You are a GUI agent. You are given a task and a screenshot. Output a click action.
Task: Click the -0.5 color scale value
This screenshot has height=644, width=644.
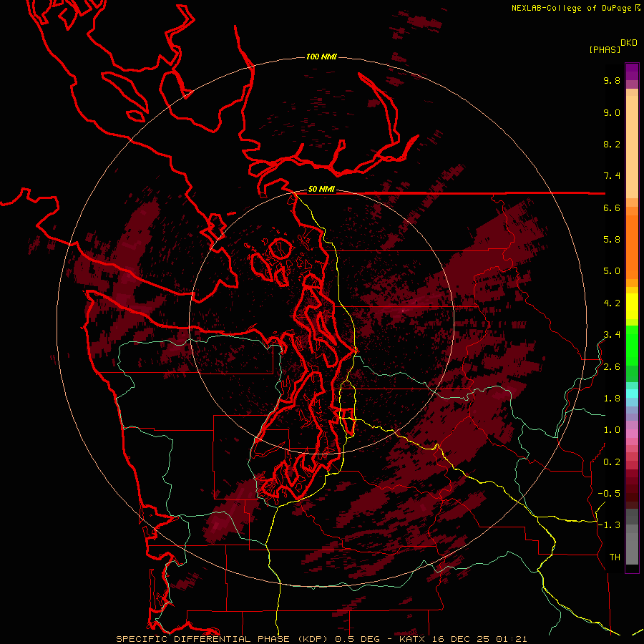tap(609, 494)
